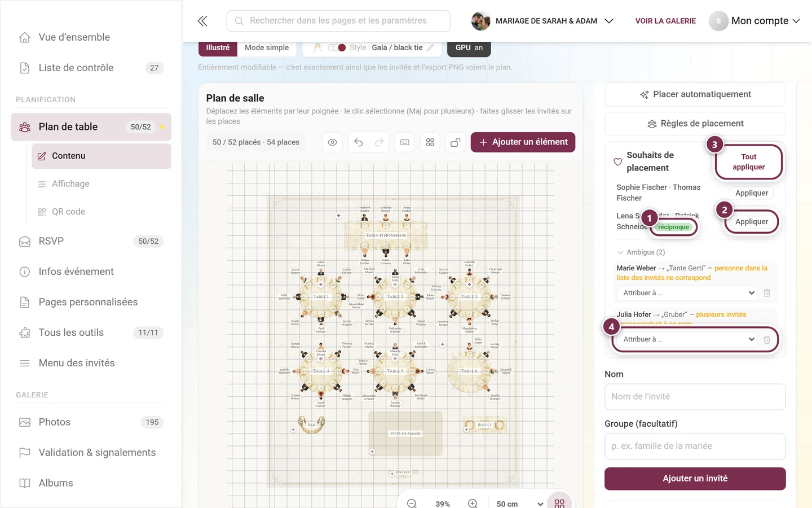Open the Voir la galerie link
The image size is (812, 508).
[665, 21]
